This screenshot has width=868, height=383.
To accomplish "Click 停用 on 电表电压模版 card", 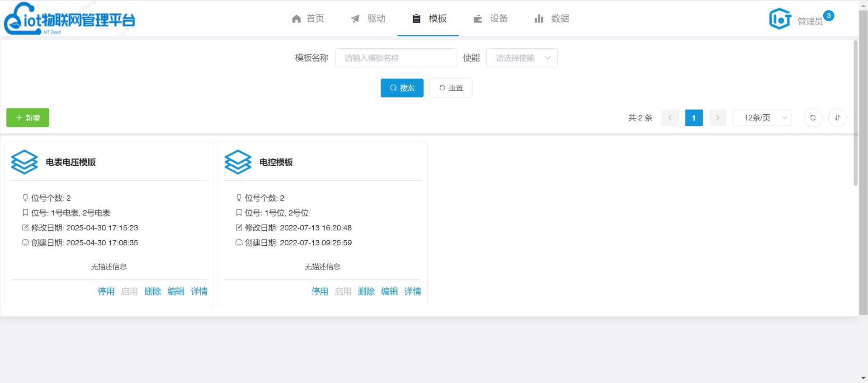I will pos(106,291).
